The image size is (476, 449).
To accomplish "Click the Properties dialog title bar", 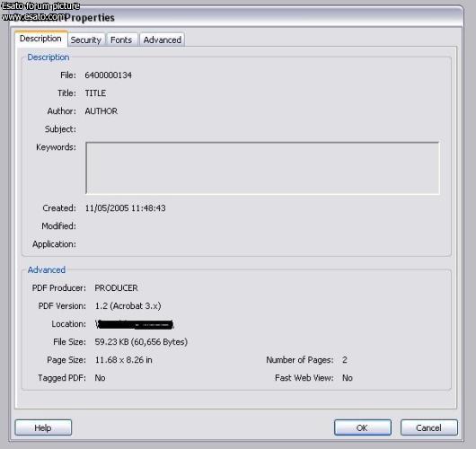I will [235, 17].
